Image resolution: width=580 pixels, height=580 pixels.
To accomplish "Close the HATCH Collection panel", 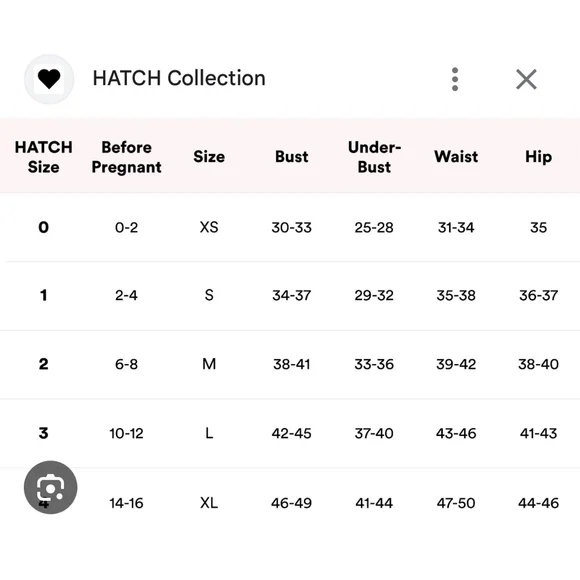I will point(526,79).
